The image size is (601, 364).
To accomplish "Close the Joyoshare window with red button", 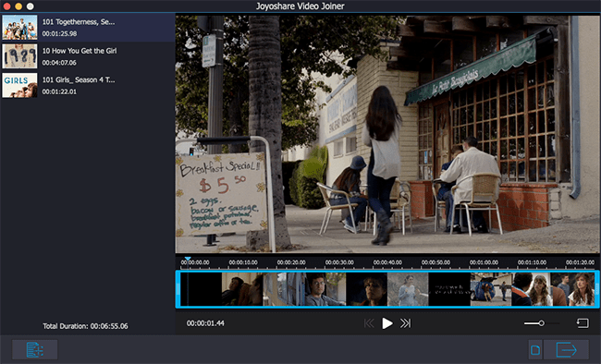I will [x=6, y=6].
